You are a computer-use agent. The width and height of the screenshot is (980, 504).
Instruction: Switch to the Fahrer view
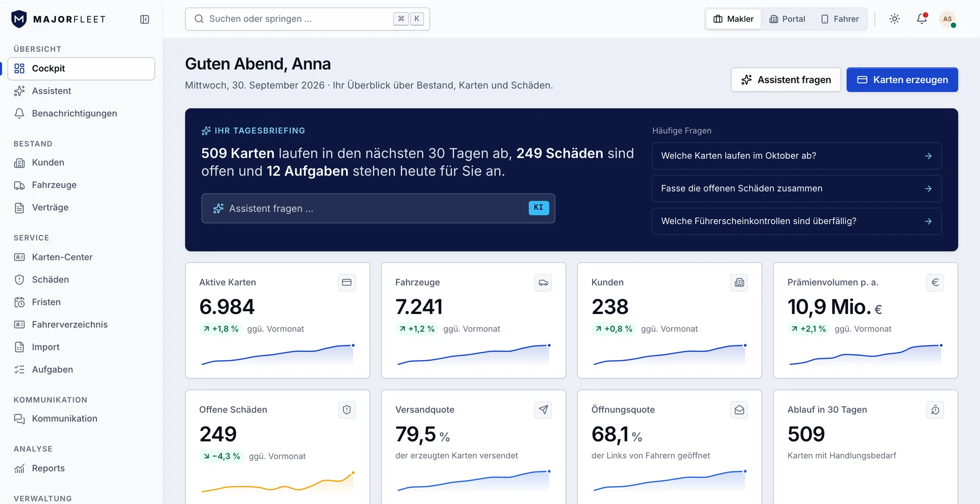(840, 19)
